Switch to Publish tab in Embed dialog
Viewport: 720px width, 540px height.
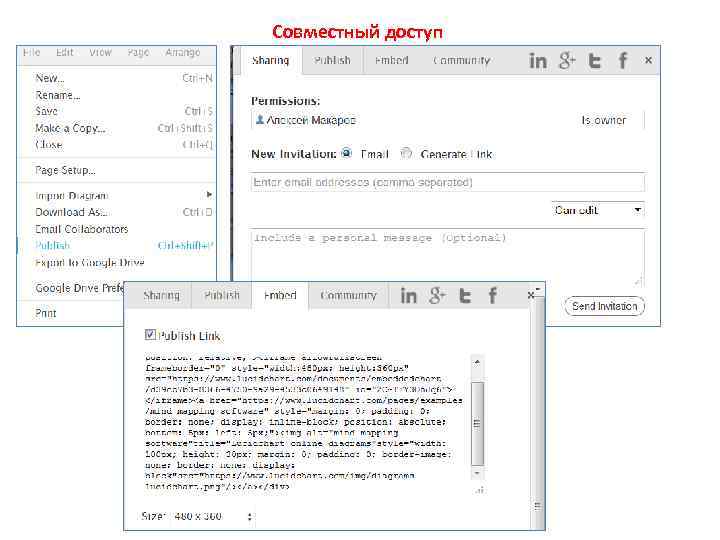[x=222, y=295]
